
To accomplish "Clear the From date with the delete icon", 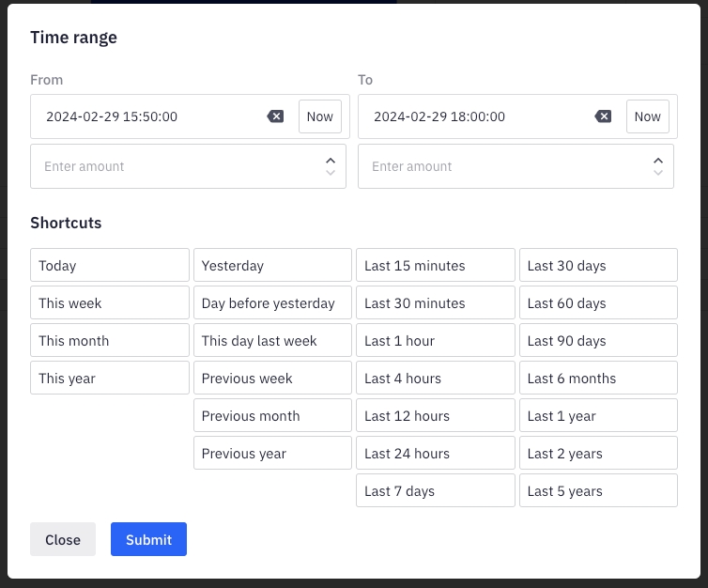I will (x=275, y=116).
